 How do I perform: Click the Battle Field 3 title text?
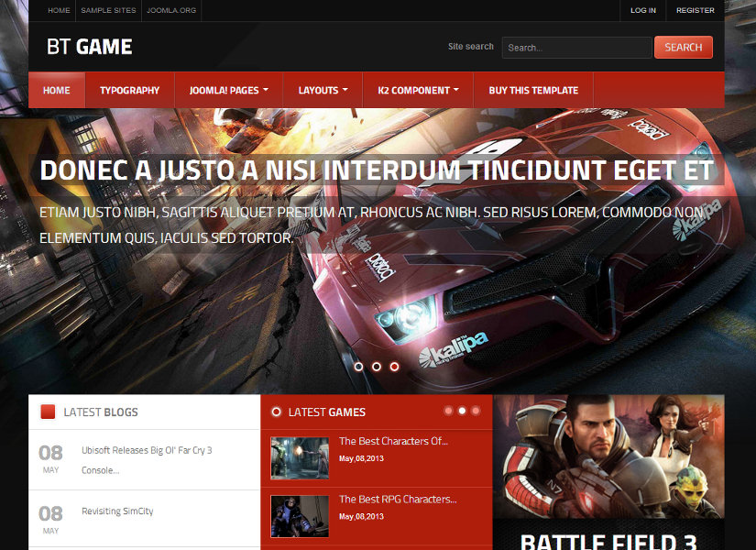coord(608,541)
